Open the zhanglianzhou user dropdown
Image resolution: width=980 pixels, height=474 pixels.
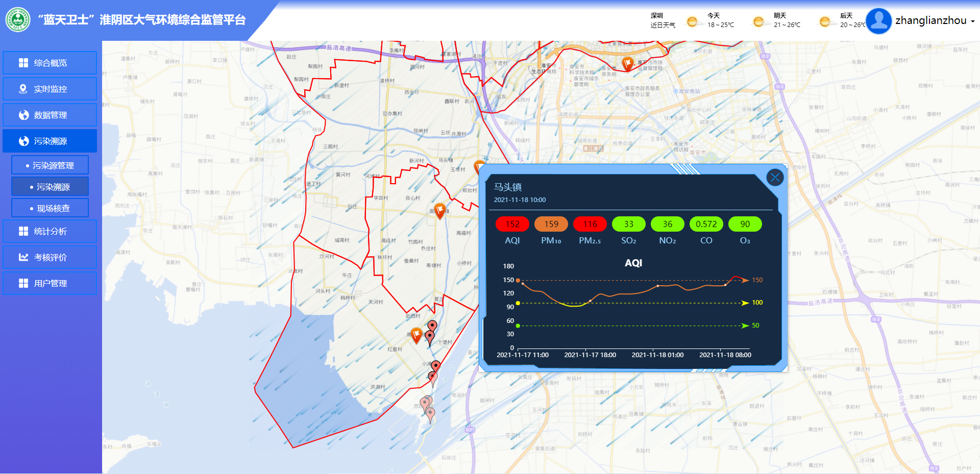pos(935,21)
